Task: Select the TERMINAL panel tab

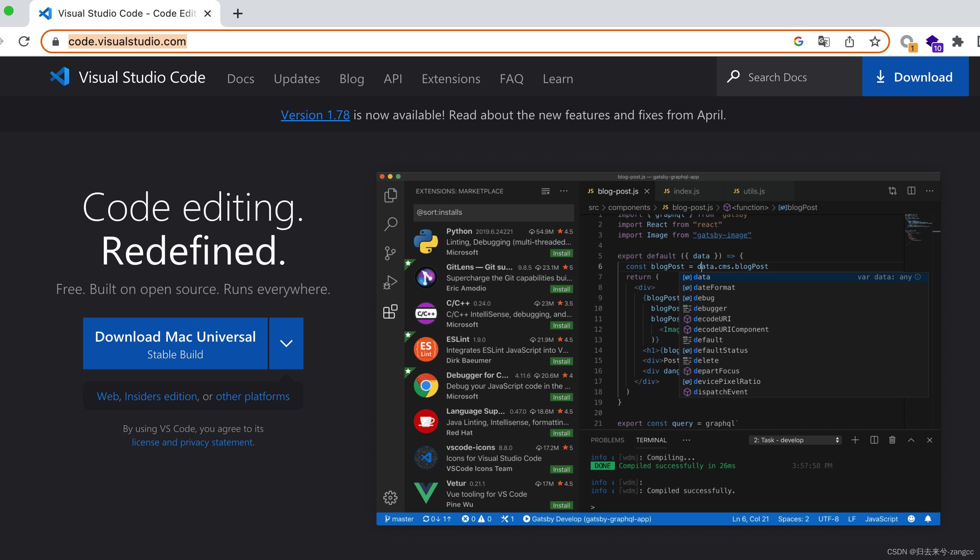Action: tap(651, 440)
